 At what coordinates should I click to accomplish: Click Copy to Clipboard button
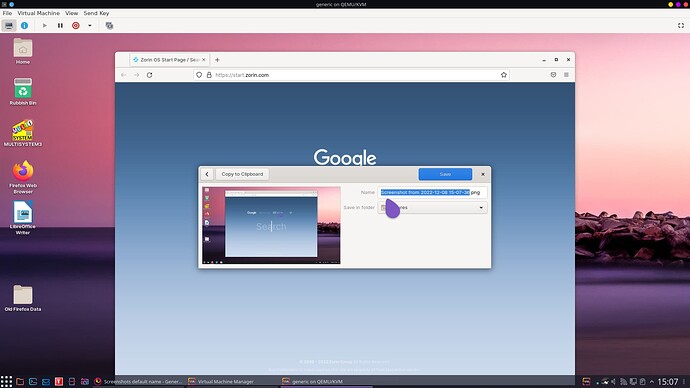tap(242, 174)
